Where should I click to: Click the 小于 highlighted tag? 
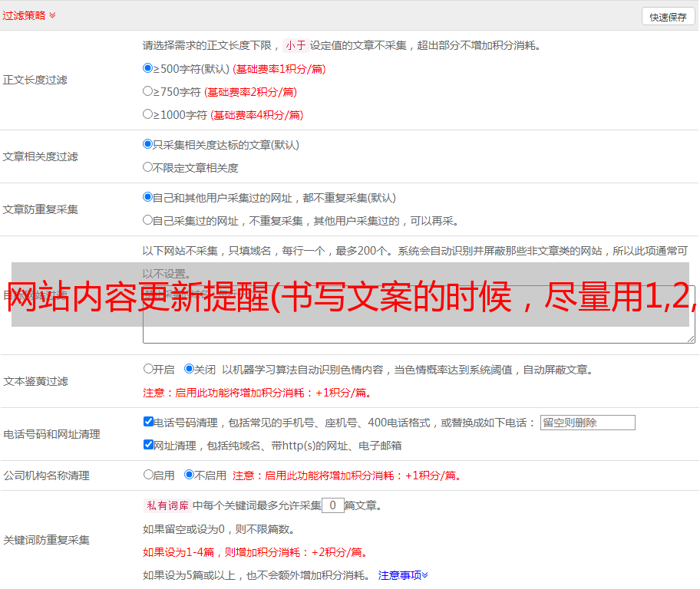(x=296, y=45)
